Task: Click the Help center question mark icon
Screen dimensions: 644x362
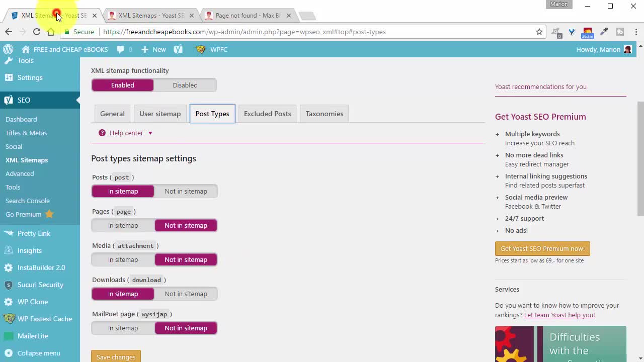Action: 102,133
